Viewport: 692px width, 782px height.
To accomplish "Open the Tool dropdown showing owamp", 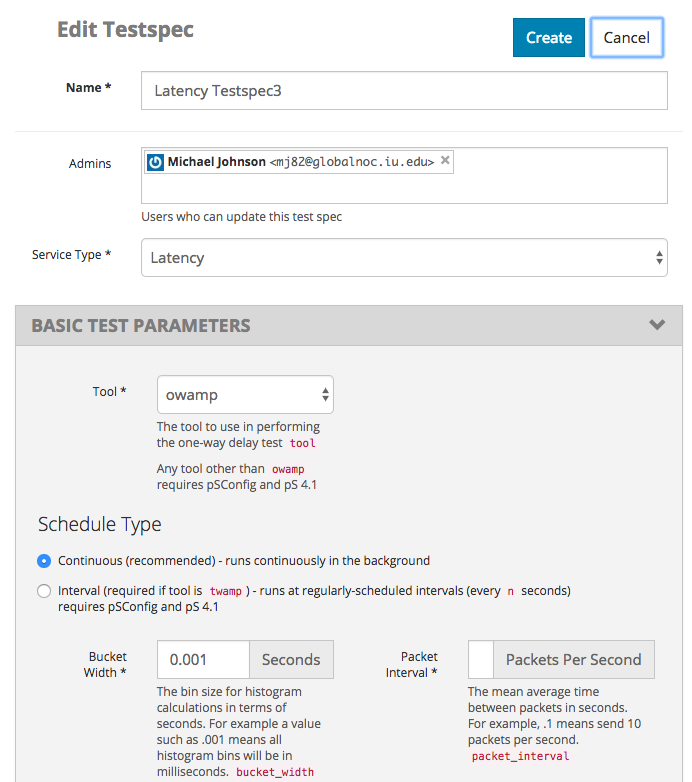I will [245, 394].
